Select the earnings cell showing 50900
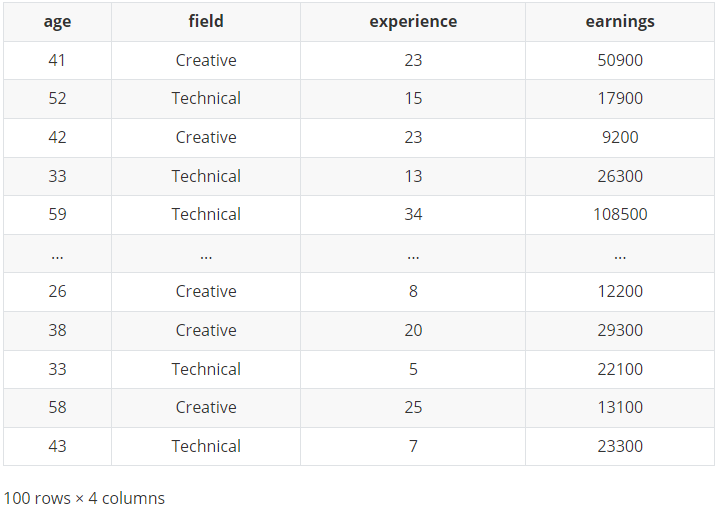This screenshot has height=524, width=717. coord(620,60)
